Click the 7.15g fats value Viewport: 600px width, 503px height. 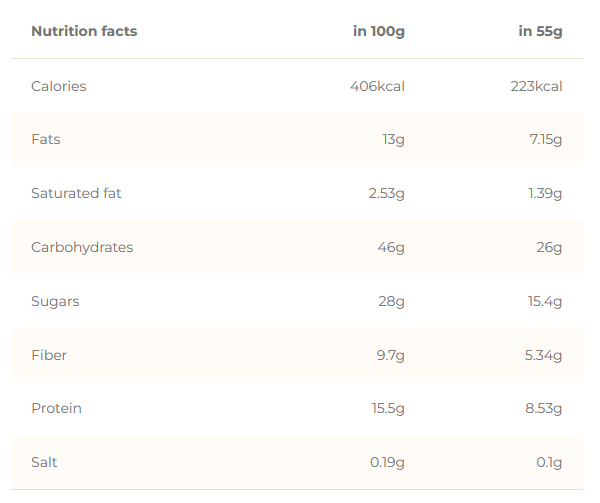click(x=546, y=139)
